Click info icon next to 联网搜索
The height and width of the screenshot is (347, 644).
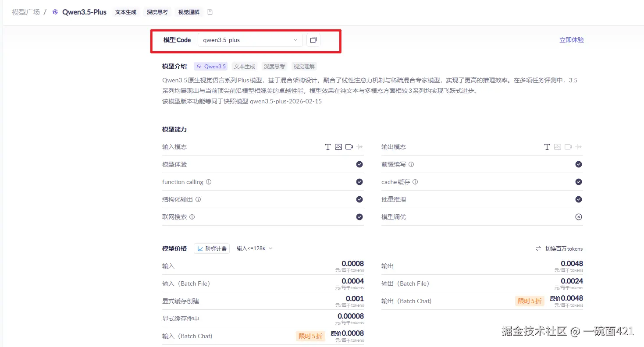coord(192,217)
